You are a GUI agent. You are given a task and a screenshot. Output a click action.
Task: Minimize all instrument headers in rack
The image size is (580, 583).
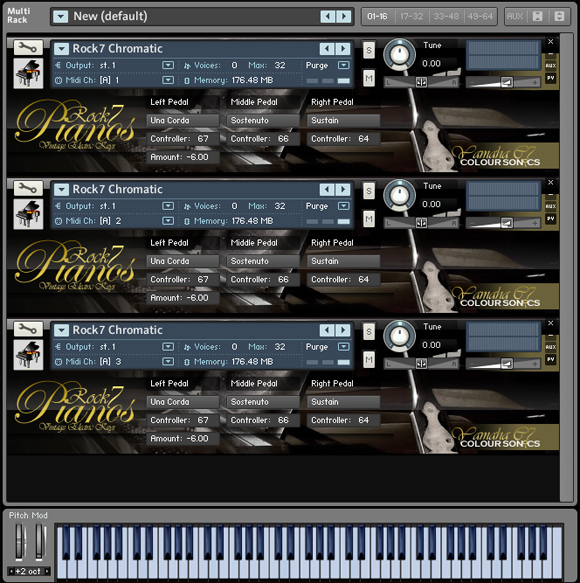(538, 16)
